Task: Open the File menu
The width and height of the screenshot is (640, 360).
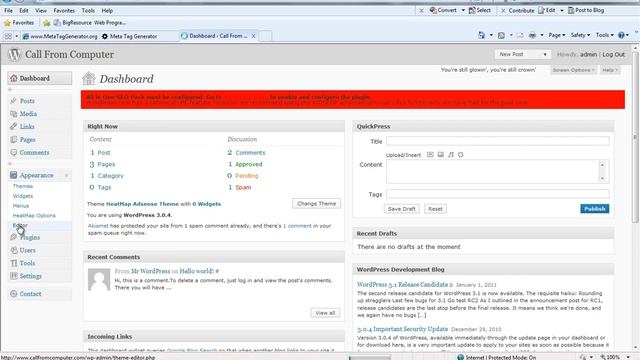Action: 8,11
